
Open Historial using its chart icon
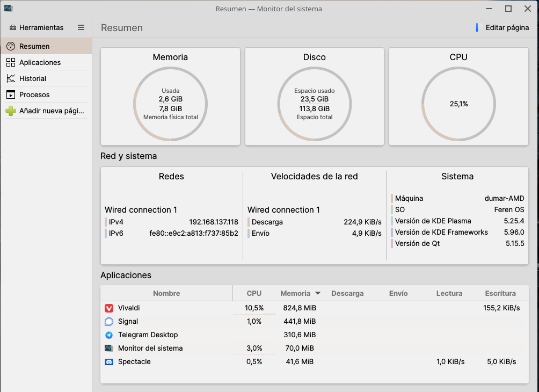11,78
